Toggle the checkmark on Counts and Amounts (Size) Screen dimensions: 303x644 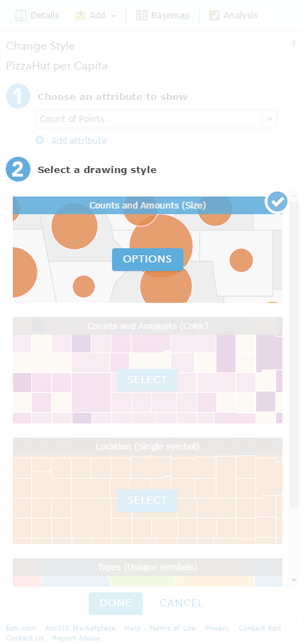(277, 201)
